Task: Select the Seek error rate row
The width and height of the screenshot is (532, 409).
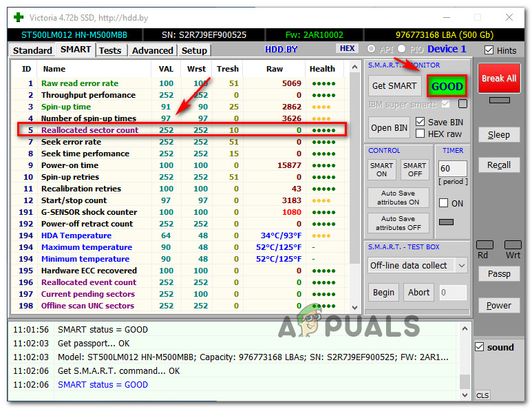Action: coord(178,142)
